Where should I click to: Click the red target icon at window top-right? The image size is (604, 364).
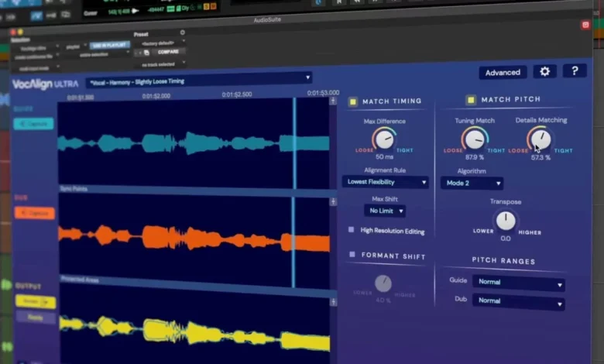585,25
